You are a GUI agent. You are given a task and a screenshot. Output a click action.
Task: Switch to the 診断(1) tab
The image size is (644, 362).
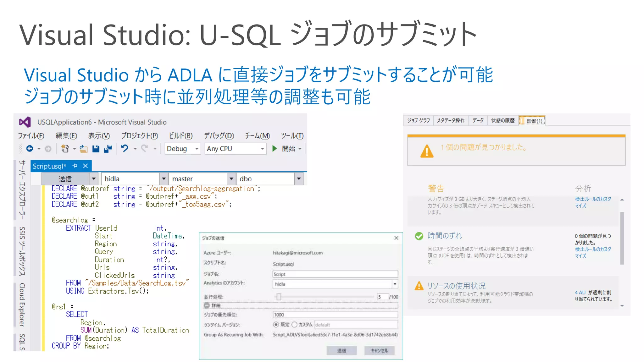point(532,121)
